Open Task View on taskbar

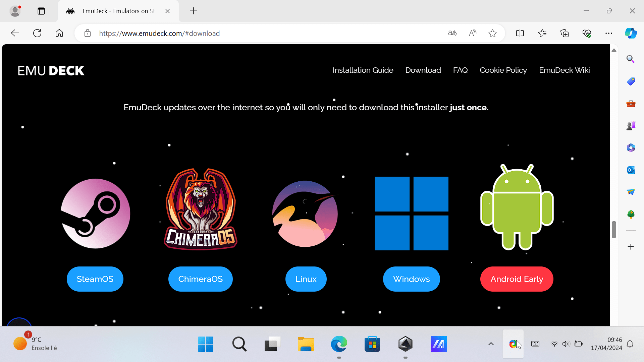(272, 344)
